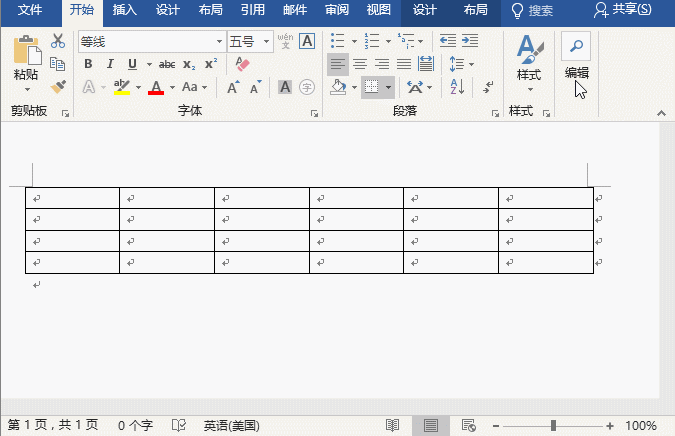Open the Font dialog launcher
The width and height of the screenshot is (675, 436).
314,114
